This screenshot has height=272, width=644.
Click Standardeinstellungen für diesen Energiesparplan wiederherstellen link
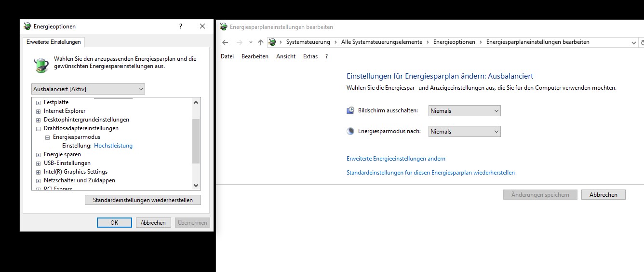(x=430, y=173)
